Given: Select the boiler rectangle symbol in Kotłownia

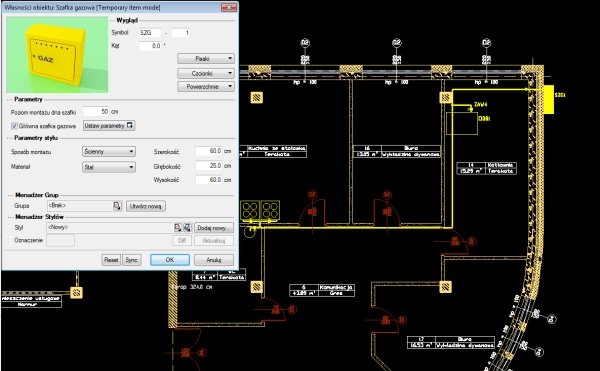Looking at the screenshot, I should 462,123.
